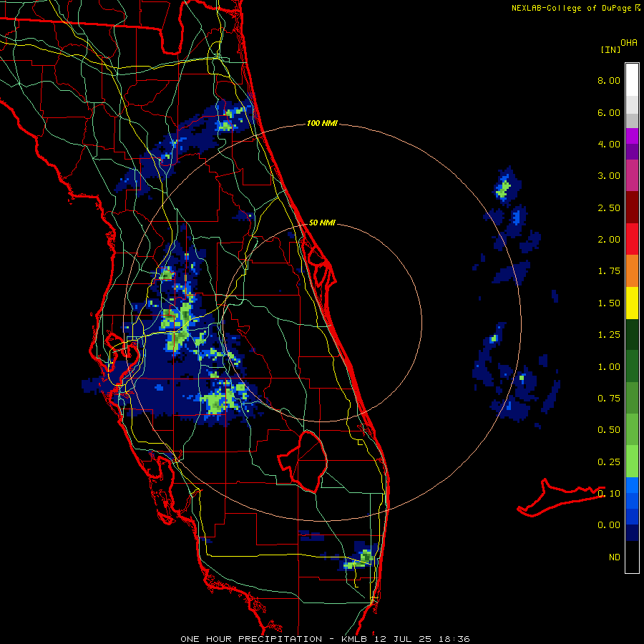Click the 12 JUL 25 date text
This screenshot has height=644, width=644.
(x=403, y=639)
